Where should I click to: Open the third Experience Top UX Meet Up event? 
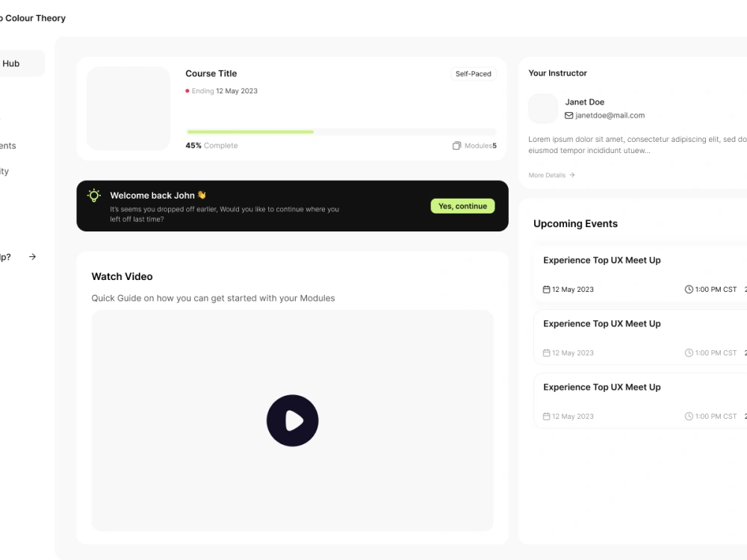point(640,400)
